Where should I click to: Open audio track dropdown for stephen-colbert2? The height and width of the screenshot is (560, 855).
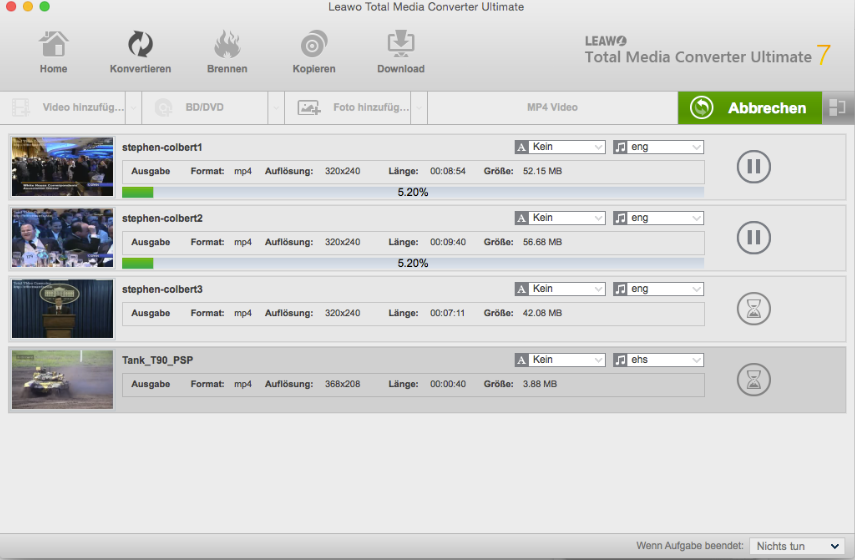tap(665, 218)
